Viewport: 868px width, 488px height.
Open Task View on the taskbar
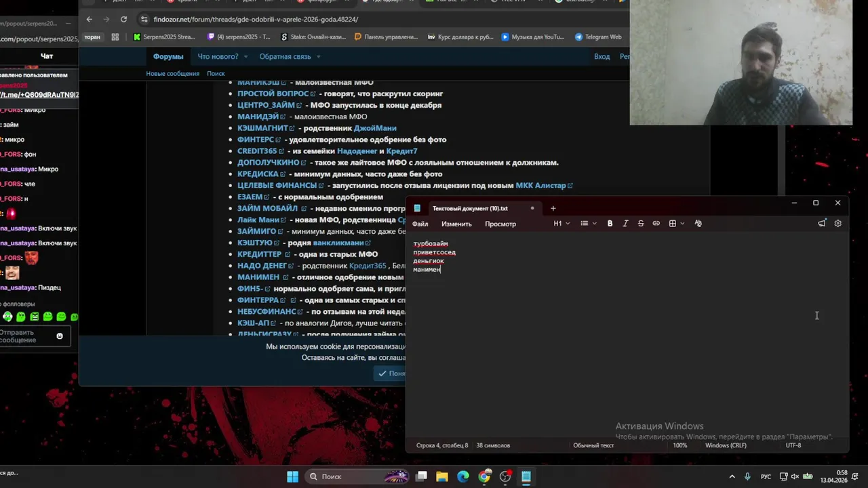pyautogui.click(x=421, y=476)
